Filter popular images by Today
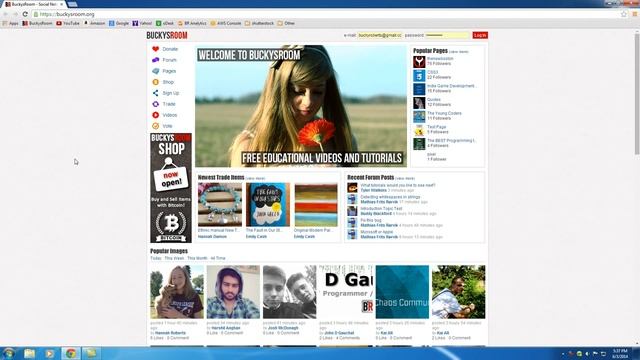 click(156, 258)
